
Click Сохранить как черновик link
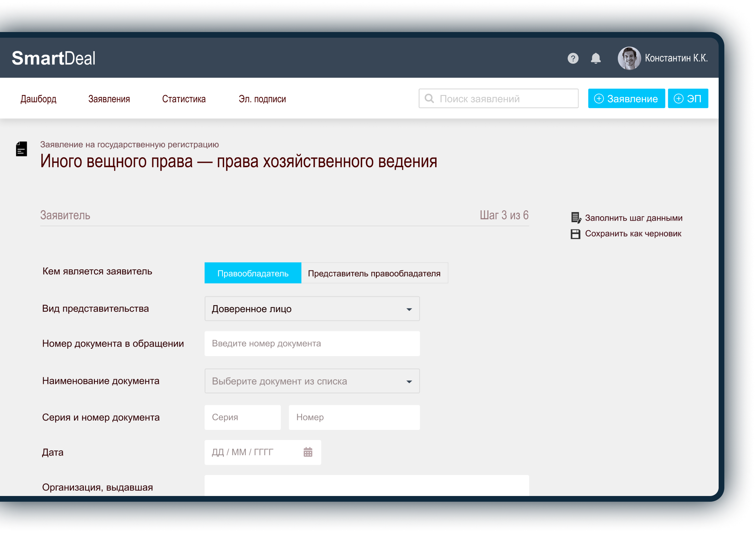pos(633,234)
